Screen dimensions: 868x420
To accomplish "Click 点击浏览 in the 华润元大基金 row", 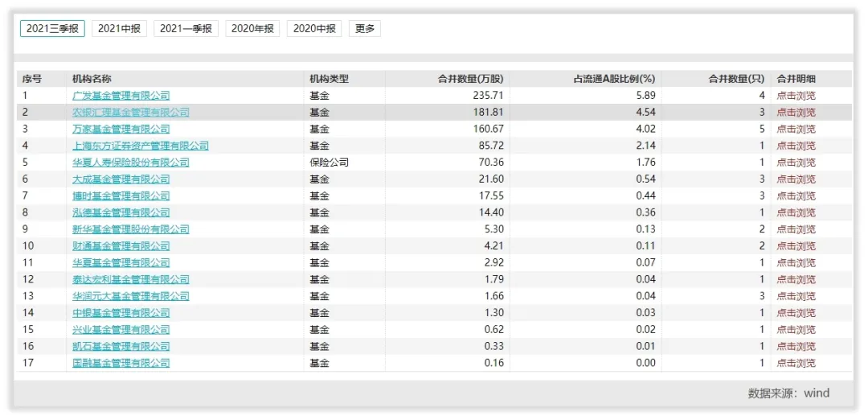I will (796, 296).
